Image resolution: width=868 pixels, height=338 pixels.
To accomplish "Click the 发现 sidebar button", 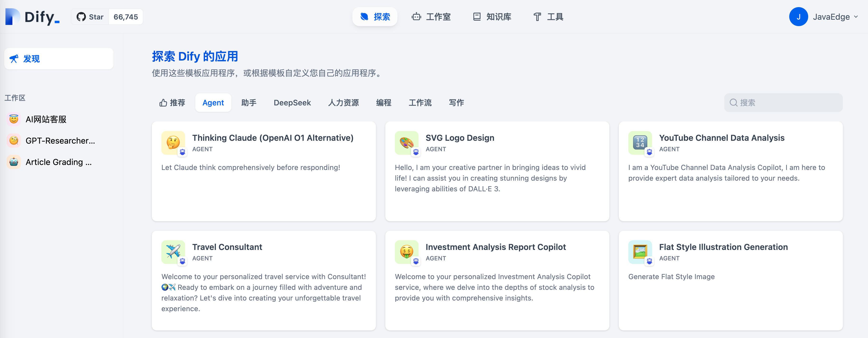I will [x=59, y=59].
